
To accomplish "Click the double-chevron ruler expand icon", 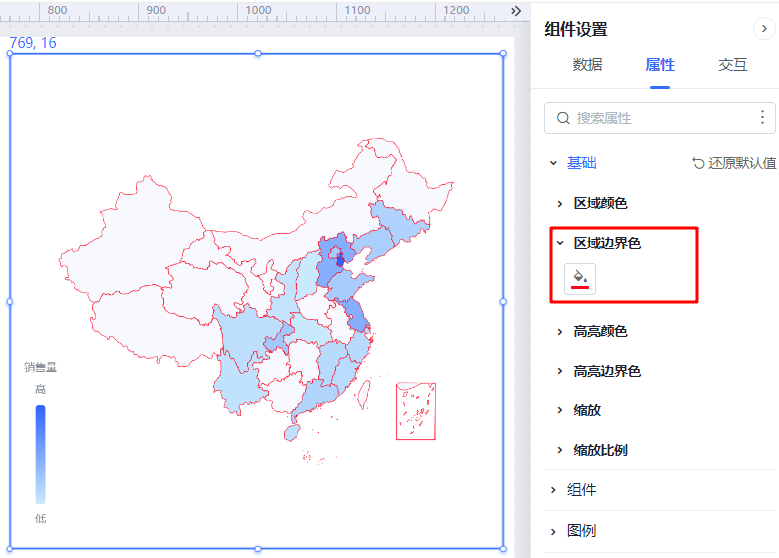I will 516,11.
